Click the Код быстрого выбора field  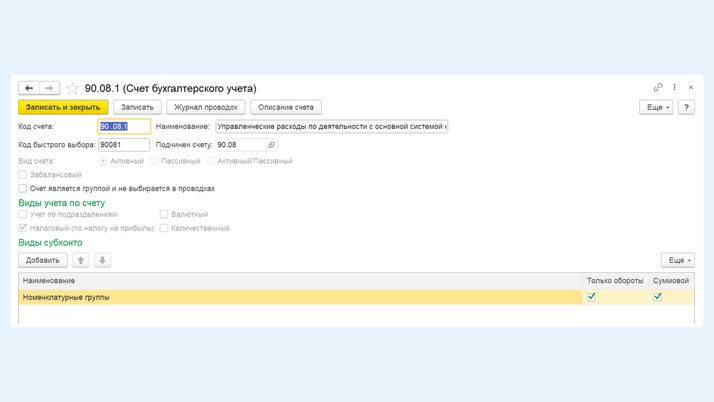click(124, 145)
